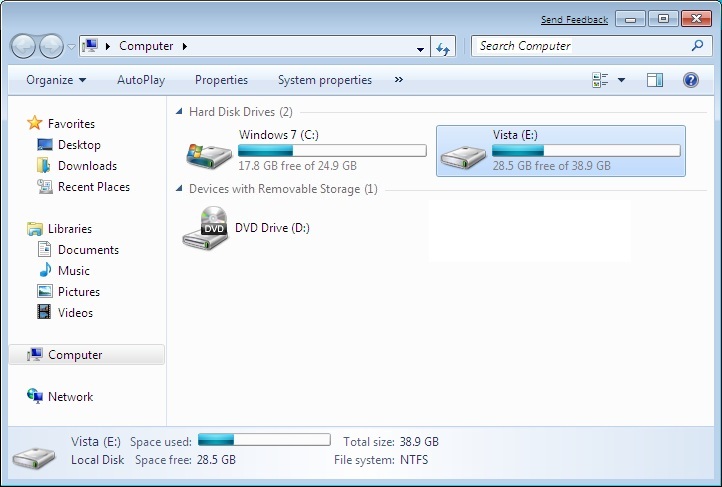Refresh the Computer view
The image size is (722, 487).
tap(443, 47)
